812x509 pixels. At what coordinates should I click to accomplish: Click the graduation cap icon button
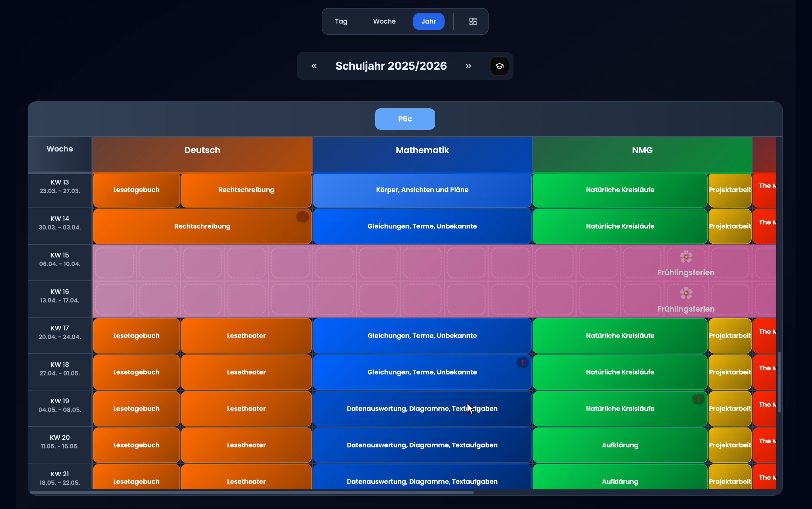tap(499, 66)
